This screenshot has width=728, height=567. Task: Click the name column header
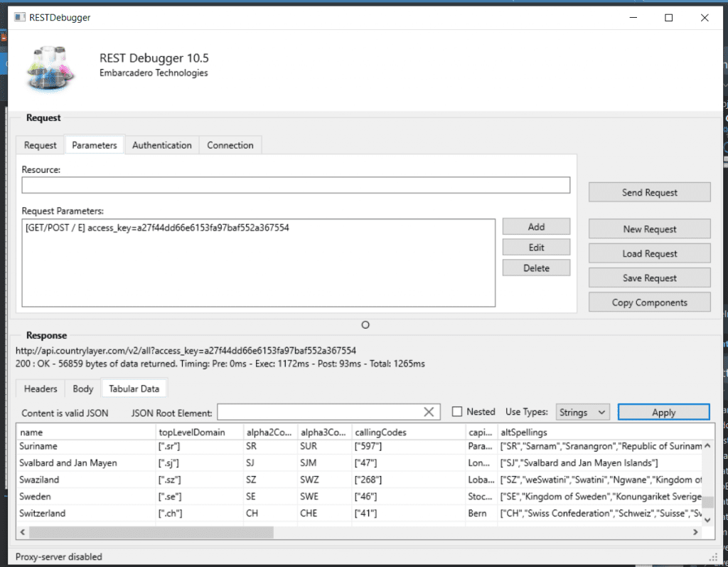(86, 433)
